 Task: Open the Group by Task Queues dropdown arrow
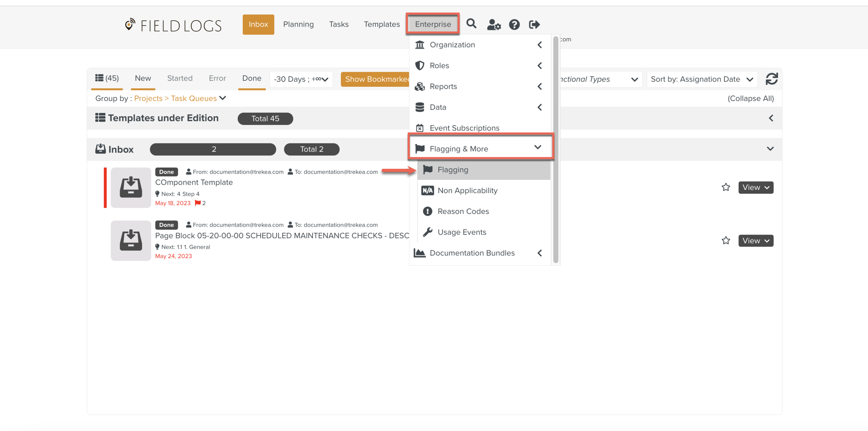point(223,98)
